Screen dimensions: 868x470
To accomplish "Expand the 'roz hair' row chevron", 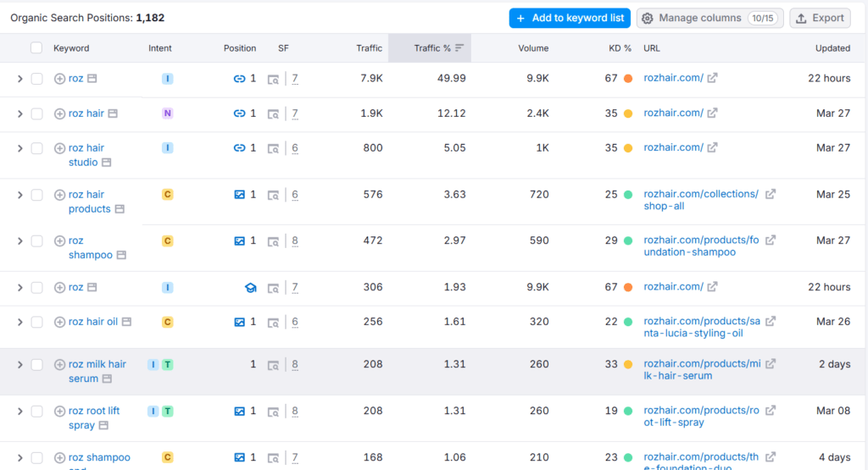I will 20,114.
